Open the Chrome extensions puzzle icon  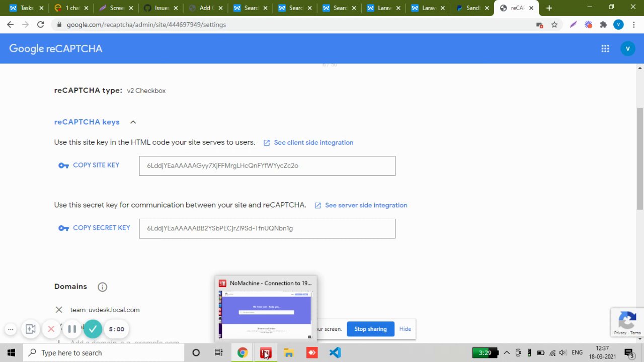[x=603, y=25]
